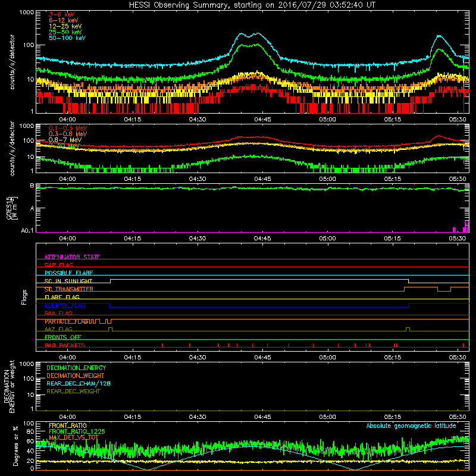
Task: Click the FLARE_FLAG label
Action: [62, 297]
